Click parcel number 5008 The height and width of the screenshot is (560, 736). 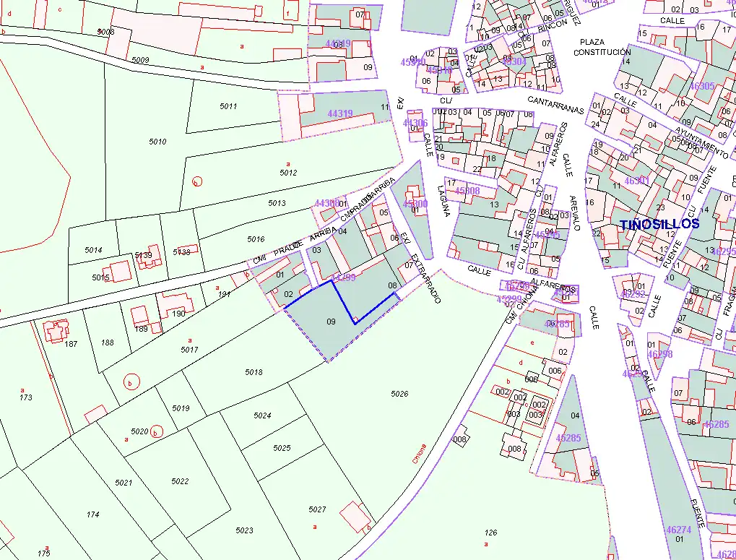(105, 32)
